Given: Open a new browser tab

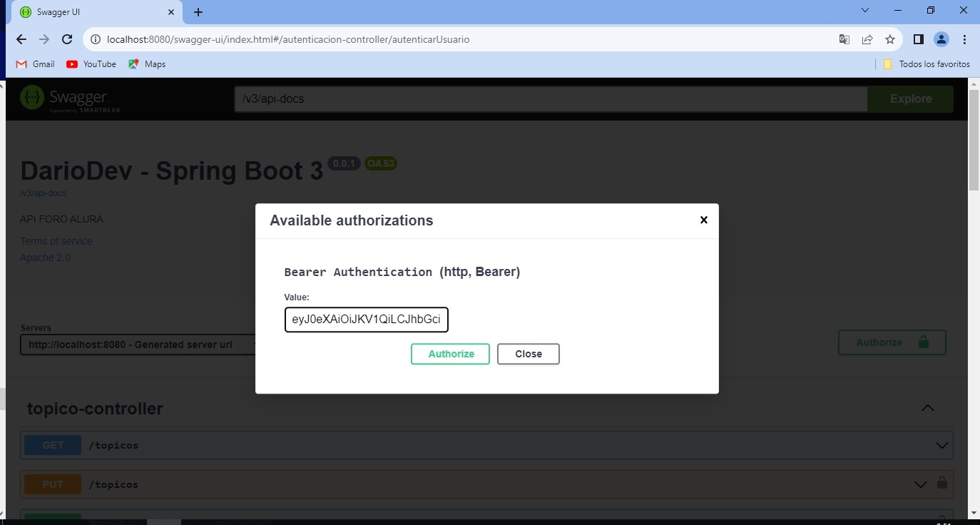Looking at the screenshot, I should (x=198, y=12).
